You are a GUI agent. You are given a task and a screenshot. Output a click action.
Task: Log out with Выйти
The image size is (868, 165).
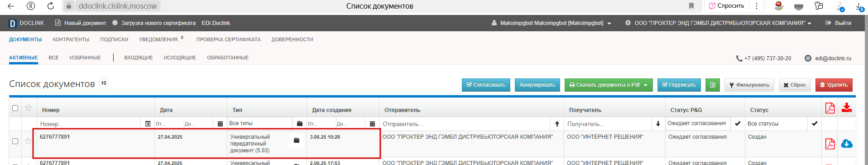[839, 23]
